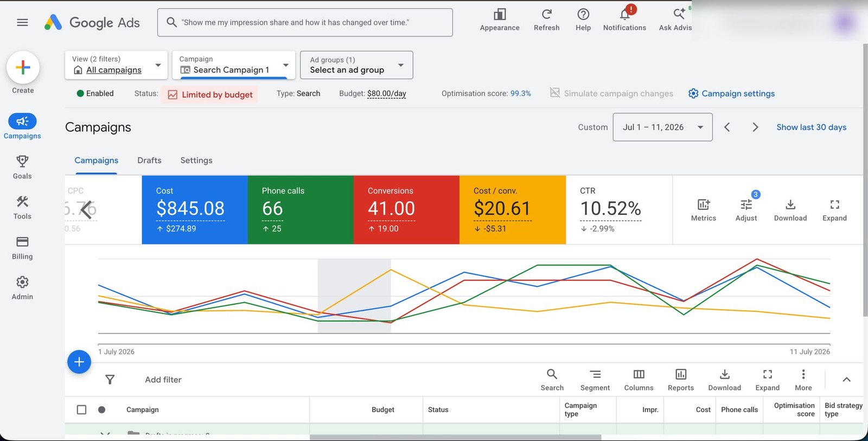Click the horizontal table scrollbar
868x441 pixels.
455,437
